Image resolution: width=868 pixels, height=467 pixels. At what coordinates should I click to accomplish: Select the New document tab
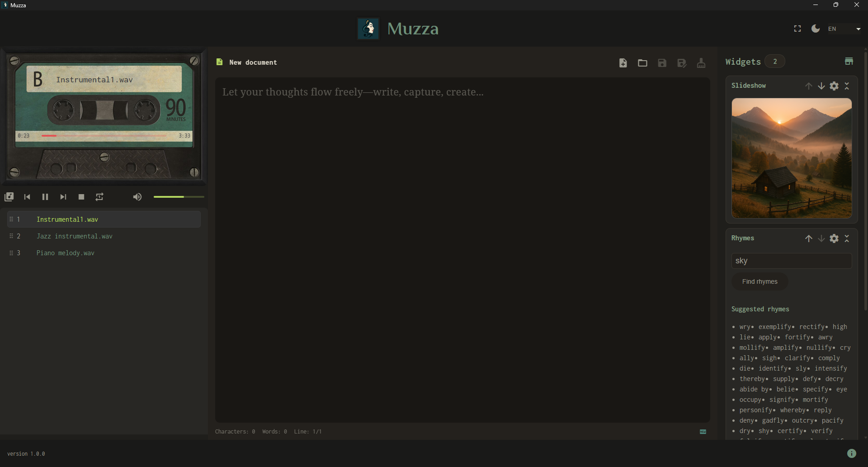coord(252,62)
